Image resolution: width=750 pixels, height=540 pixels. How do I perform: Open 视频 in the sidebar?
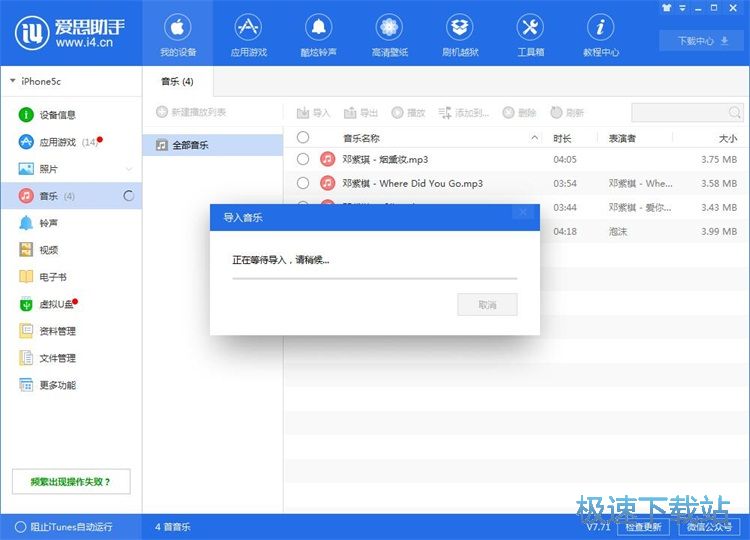(x=38, y=250)
